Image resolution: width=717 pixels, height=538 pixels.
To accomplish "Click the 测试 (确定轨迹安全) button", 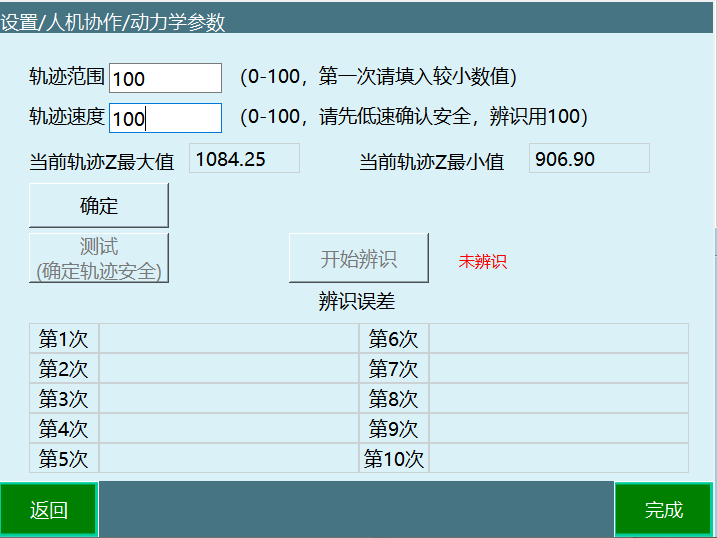I will (x=99, y=258).
